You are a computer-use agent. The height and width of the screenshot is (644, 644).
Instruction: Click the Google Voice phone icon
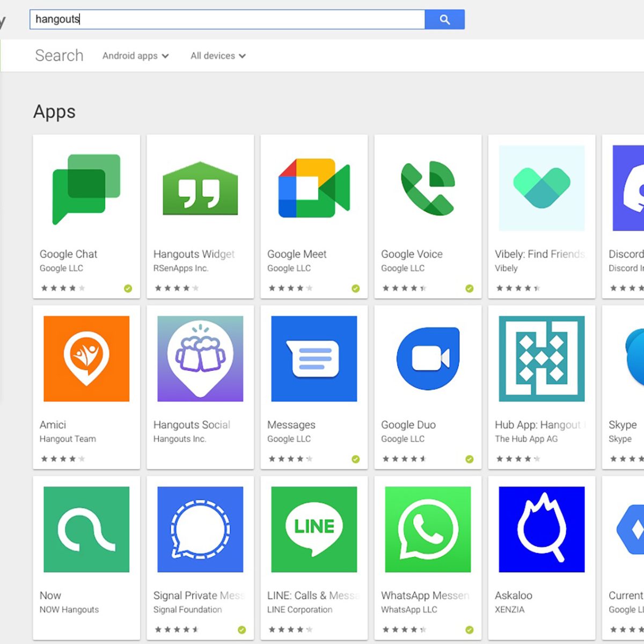[428, 188]
